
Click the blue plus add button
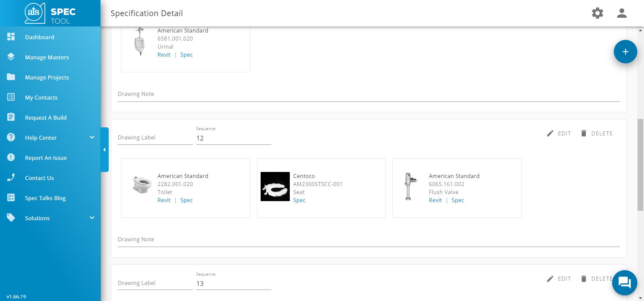(626, 52)
